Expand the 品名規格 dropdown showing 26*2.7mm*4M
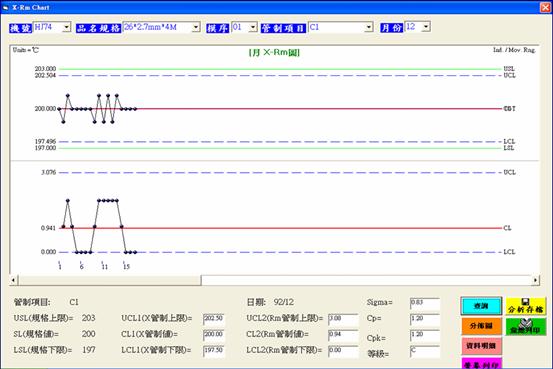The width and height of the screenshot is (553, 369). [x=196, y=27]
